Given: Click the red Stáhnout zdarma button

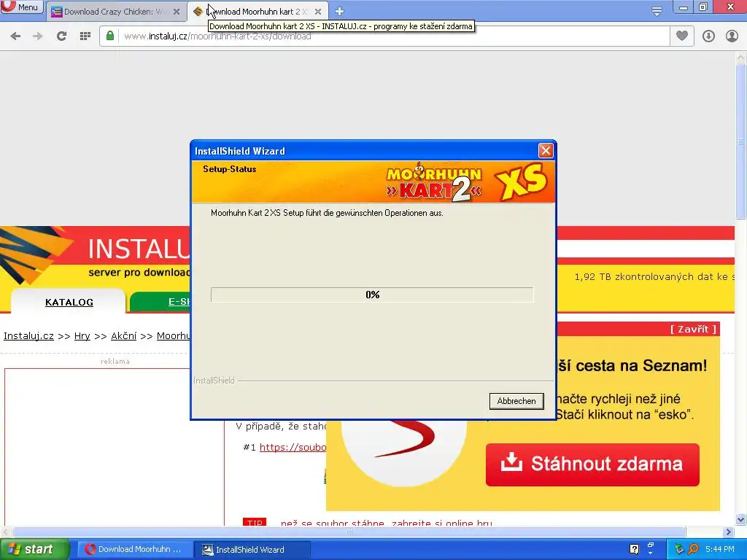Looking at the screenshot, I should click(592, 464).
